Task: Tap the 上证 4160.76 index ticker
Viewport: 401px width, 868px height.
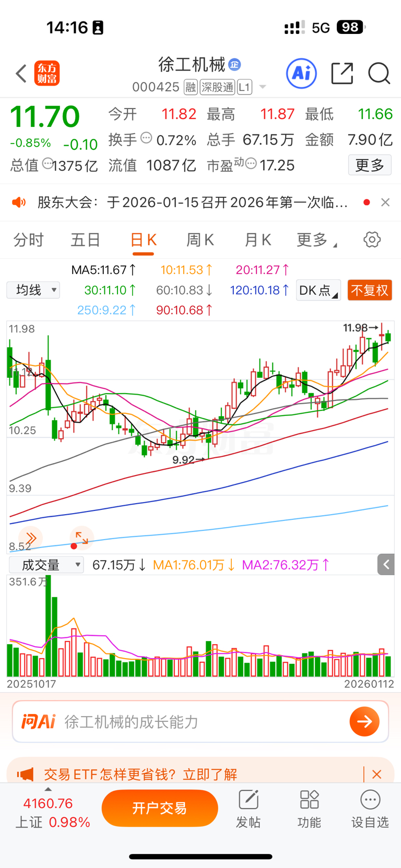Action: [52, 813]
